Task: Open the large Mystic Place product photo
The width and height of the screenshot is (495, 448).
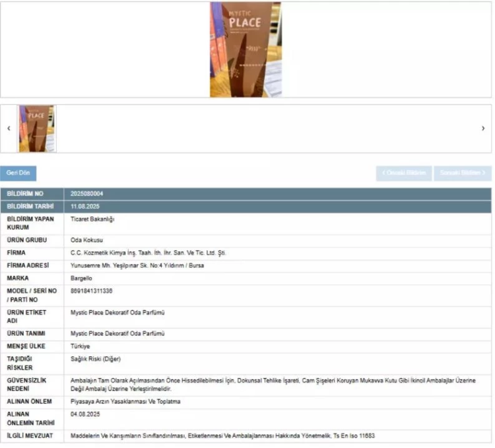Action: (x=245, y=49)
